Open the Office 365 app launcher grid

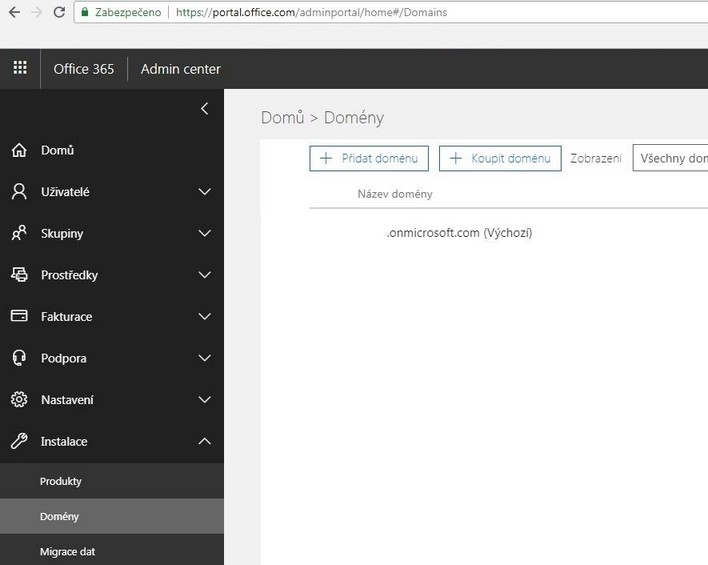coord(20,68)
